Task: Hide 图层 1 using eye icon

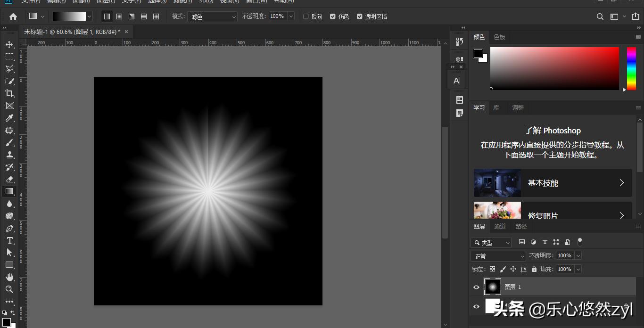Action: point(476,287)
